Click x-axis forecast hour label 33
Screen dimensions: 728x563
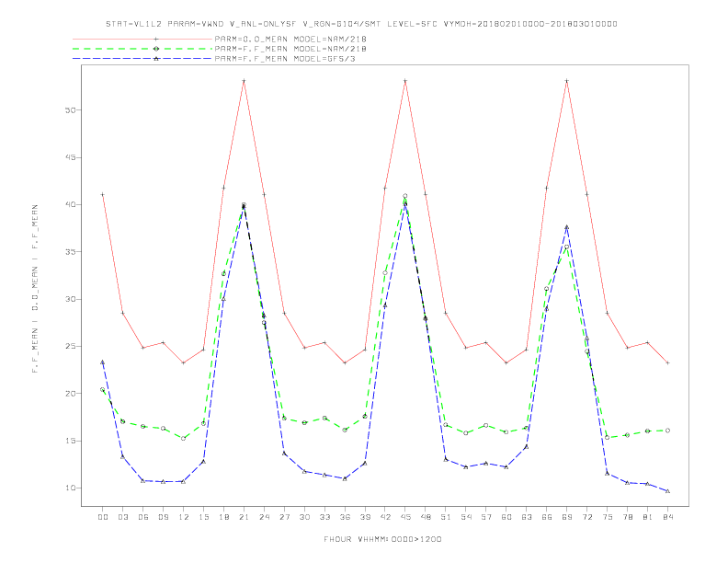[324, 517]
